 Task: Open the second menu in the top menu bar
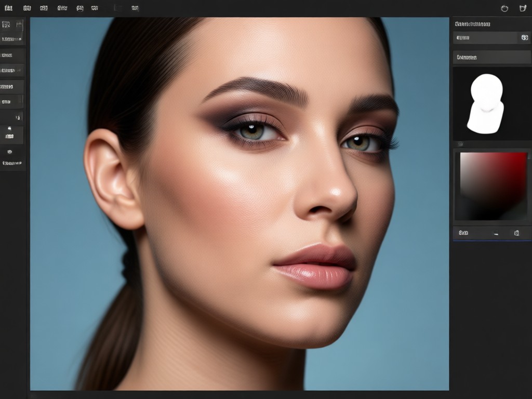[27, 8]
